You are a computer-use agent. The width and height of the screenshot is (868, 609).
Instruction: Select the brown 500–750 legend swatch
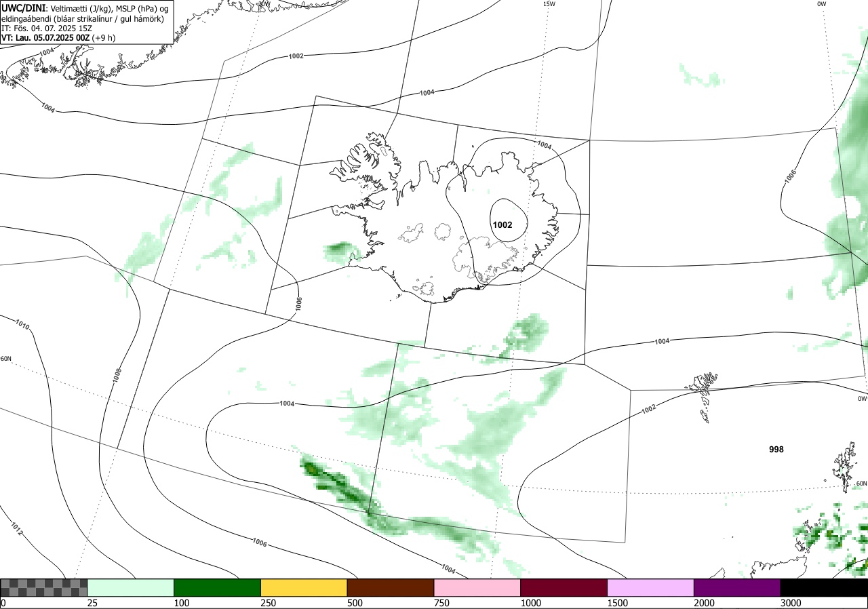391,587
